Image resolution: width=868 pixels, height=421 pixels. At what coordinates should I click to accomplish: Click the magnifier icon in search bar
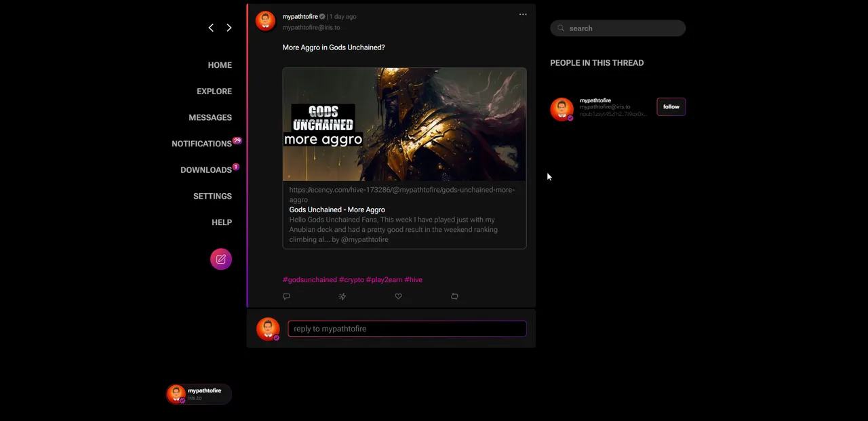click(x=561, y=28)
